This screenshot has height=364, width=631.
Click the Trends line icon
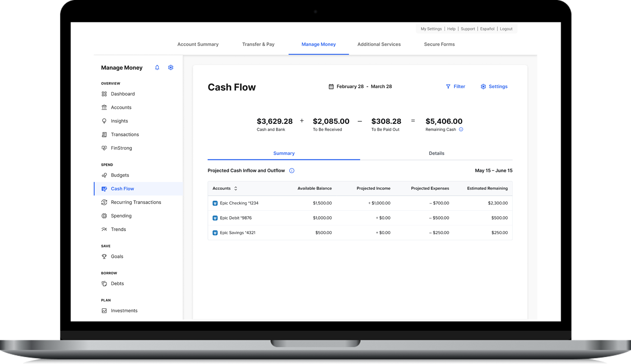[x=104, y=229]
